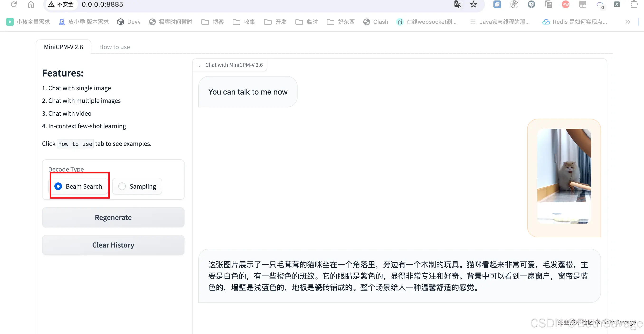The width and height of the screenshot is (644, 334).
Task: Open the Google Translate extension icon
Action: (x=458, y=4)
